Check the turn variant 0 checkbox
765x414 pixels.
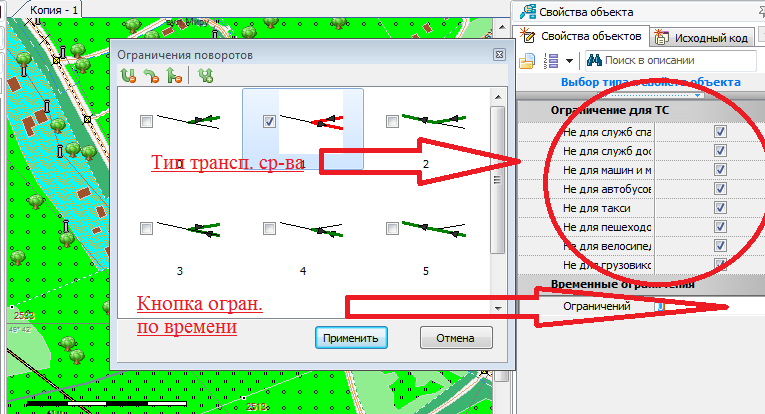(147, 121)
